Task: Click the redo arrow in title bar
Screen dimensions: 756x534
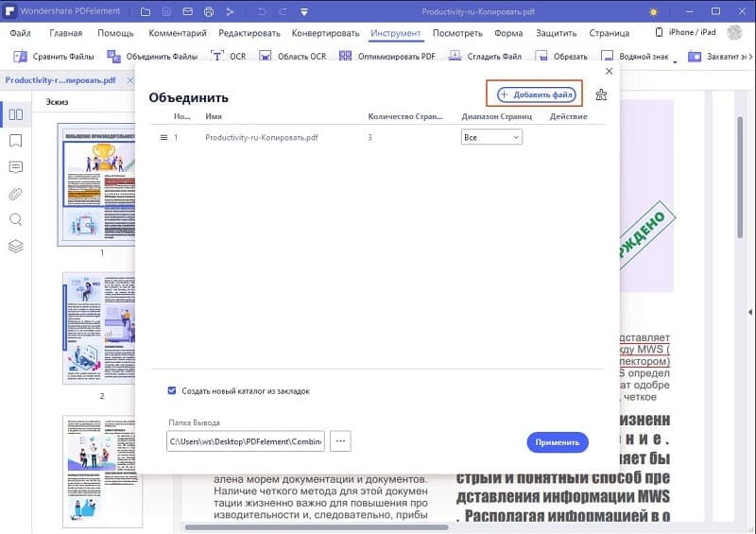Action: pyautogui.click(x=283, y=11)
